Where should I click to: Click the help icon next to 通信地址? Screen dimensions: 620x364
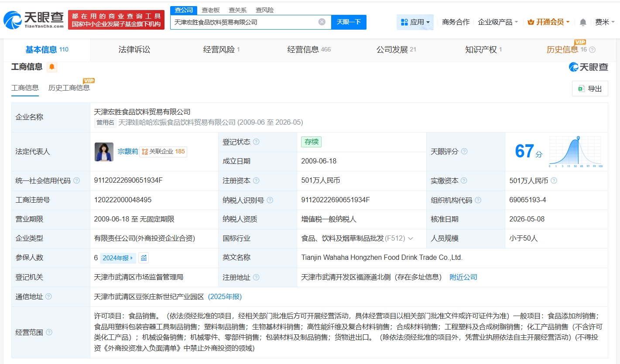tap(48, 296)
